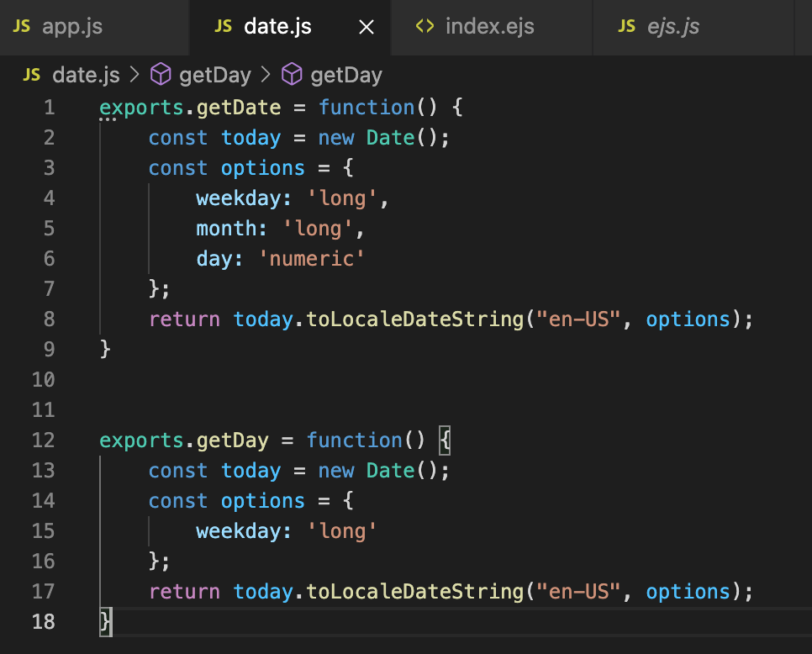Click 'options' argument on line 17
Image resolution: width=812 pixels, height=654 pixels.
coord(688,591)
